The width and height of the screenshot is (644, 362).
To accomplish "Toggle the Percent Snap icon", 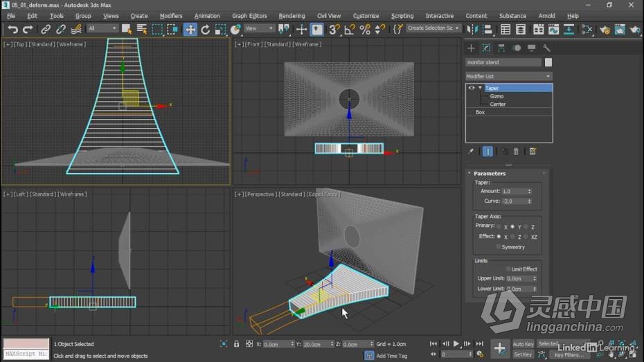I will pyautogui.click(x=365, y=29).
